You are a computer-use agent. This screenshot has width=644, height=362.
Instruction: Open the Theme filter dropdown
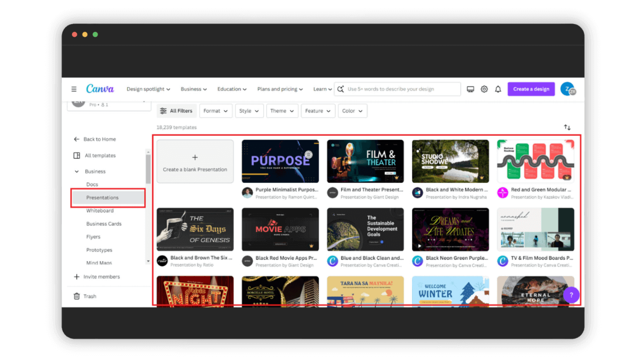pos(282,111)
